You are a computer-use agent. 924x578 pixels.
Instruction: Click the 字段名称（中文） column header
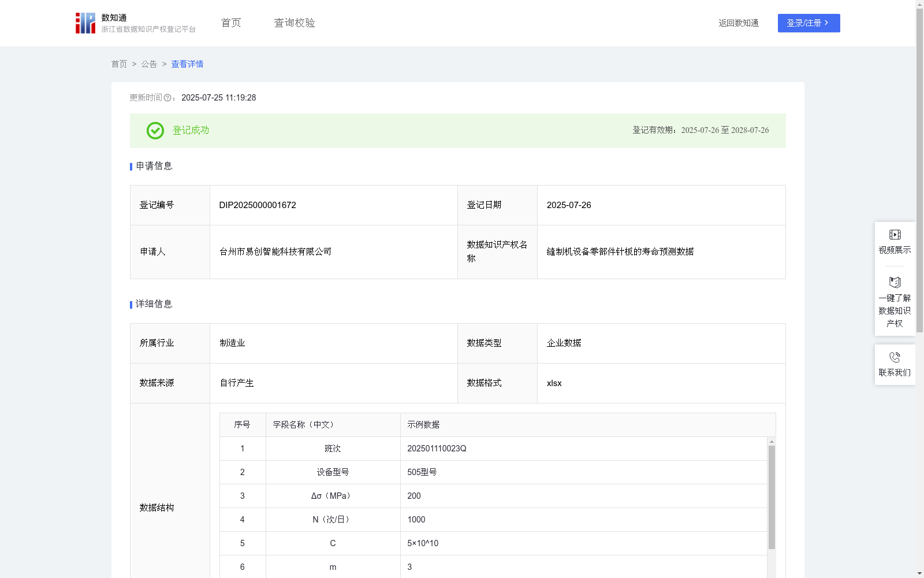point(333,425)
